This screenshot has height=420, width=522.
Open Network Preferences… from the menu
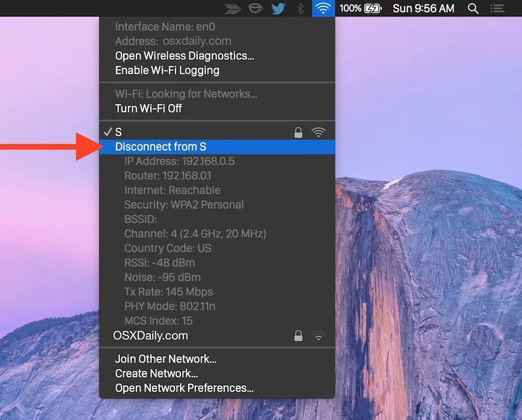click(217, 388)
